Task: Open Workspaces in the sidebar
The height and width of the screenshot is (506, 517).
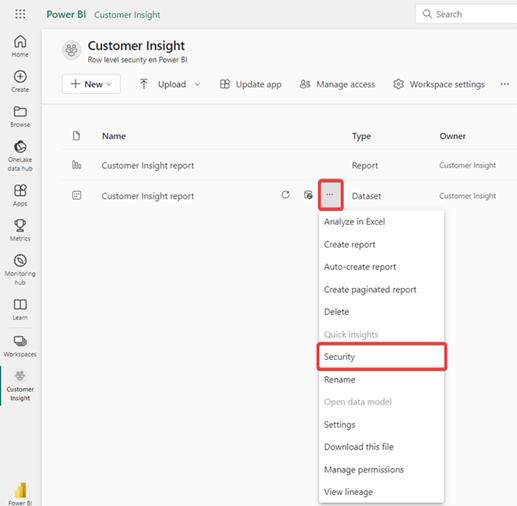Action: pyautogui.click(x=20, y=346)
